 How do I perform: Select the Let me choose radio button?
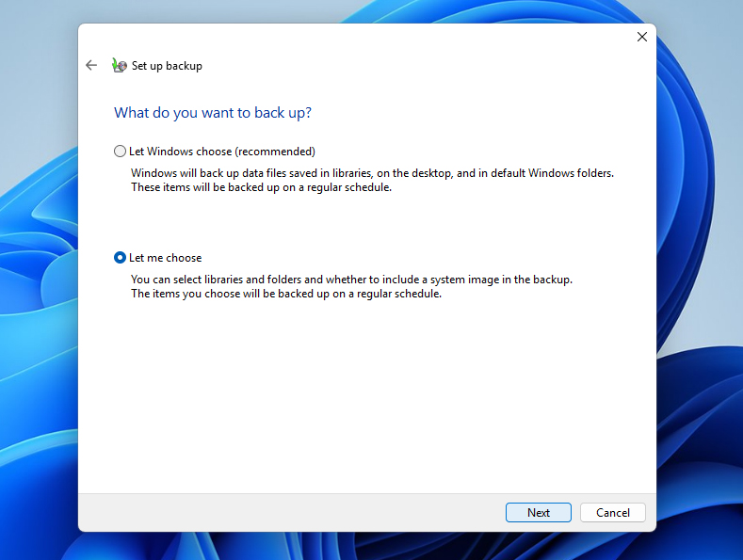point(120,258)
